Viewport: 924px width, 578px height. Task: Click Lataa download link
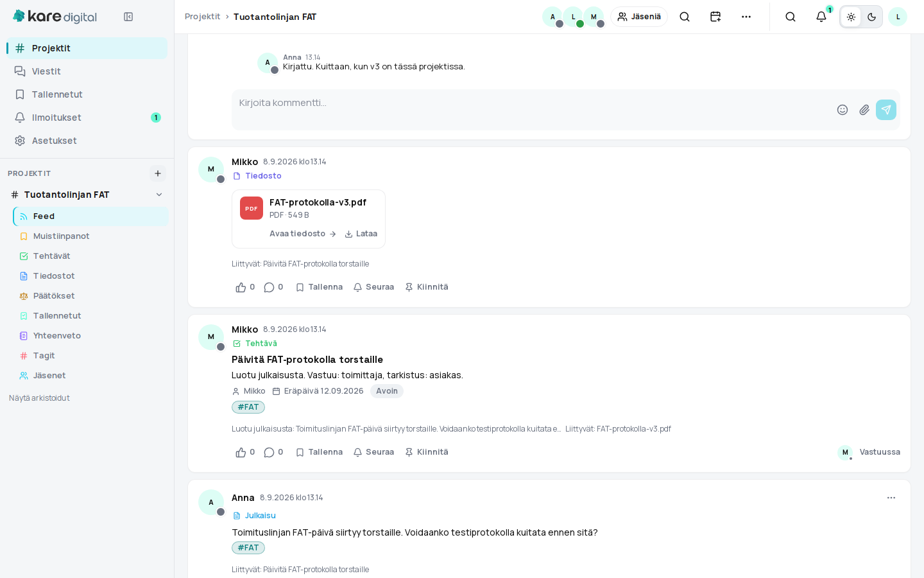tap(361, 234)
